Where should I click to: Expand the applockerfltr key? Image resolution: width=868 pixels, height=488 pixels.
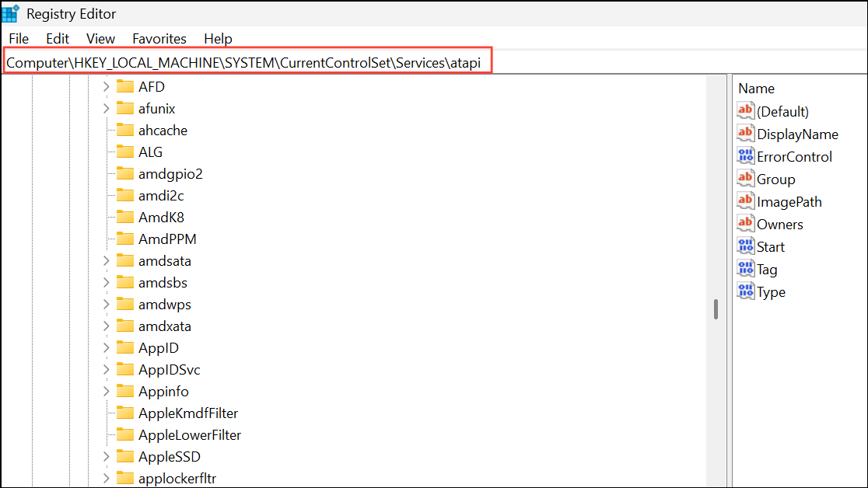pos(107,478)
